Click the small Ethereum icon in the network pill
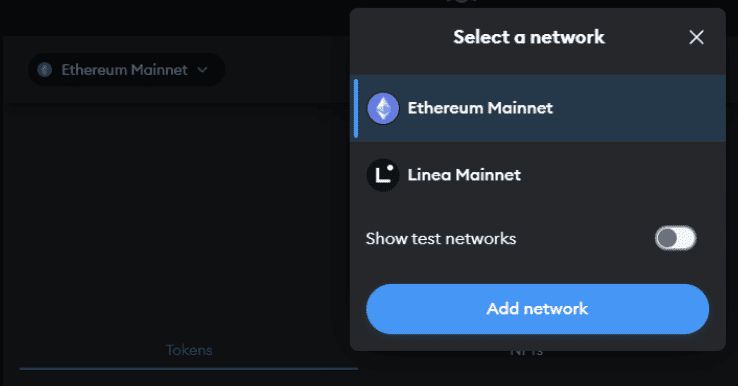The width and height of the screenshot is (738, 386). [x=45, y=70]
